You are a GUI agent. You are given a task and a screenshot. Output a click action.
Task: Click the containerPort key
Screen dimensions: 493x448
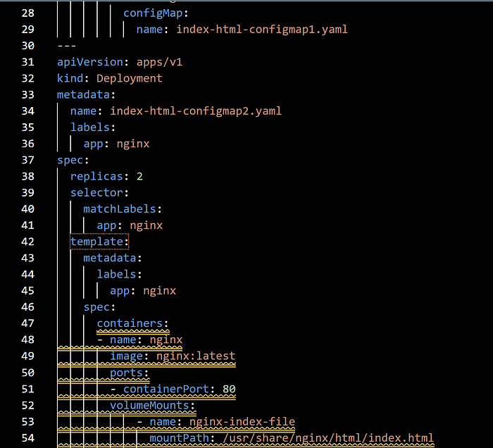166,390
